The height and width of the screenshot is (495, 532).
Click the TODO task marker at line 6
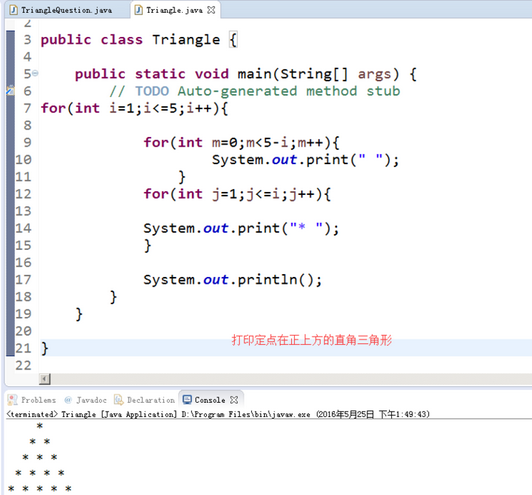click(11, 91)
